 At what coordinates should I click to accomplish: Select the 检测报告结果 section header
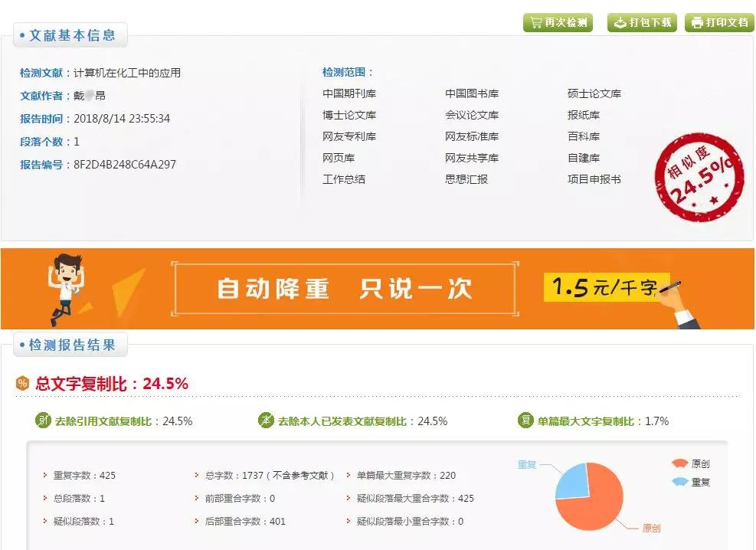[x=70, y=345]
